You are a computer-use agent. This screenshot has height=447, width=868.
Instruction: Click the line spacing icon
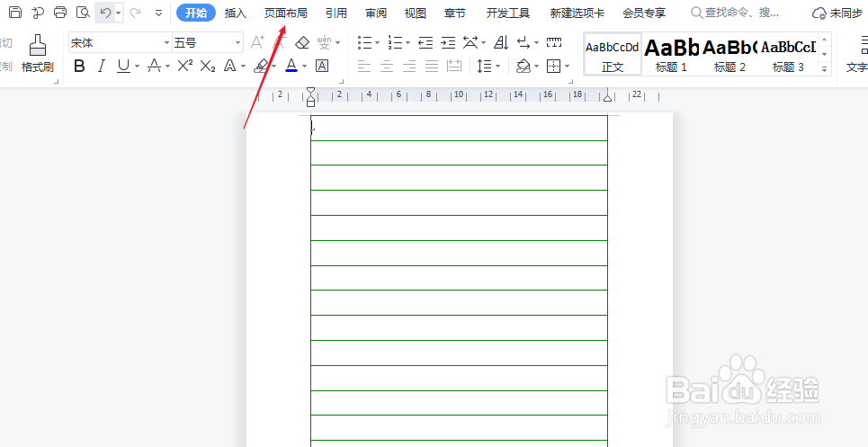click(x=485, y=67)
